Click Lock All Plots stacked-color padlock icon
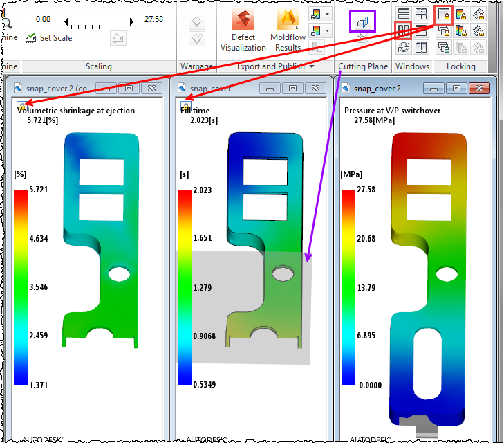Image resolution: width=504 pixels, height=445 pixels. pyautogui.click(x=461, y=31)
